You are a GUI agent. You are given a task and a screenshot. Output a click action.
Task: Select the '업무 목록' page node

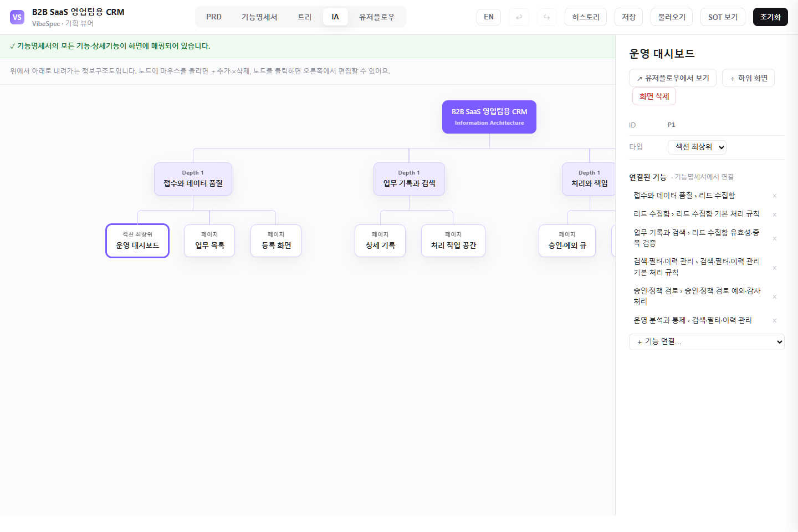[209, 241]
